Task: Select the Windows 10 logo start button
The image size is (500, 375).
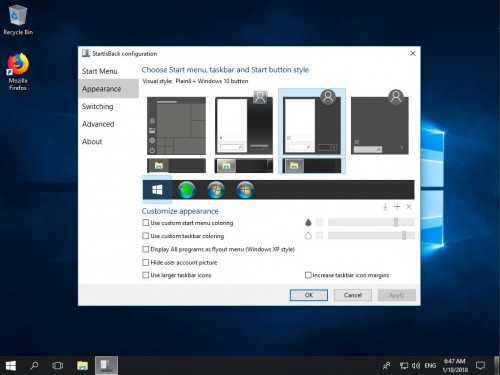Action: click(157, 190)
